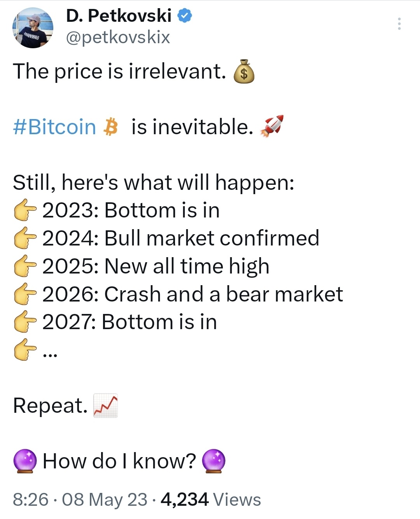Image resolution: width=420 pixels, height=519 pixels.
Task: Click the pointing hand beside 2023
Action: tap(25, 210)
